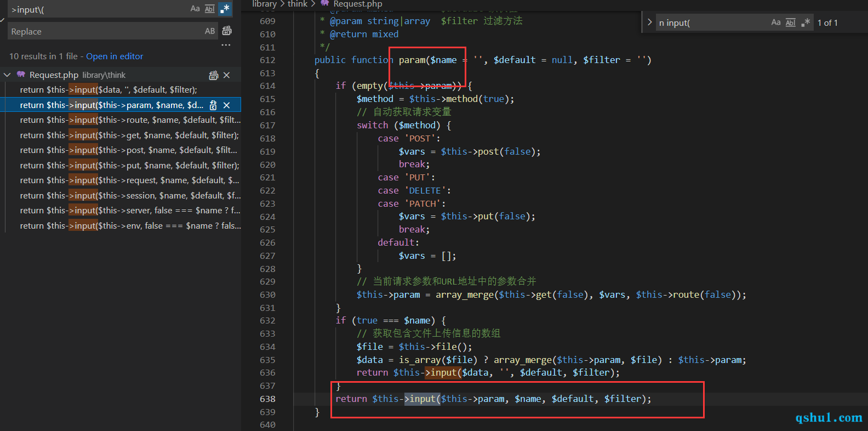Click 'default:' on line 626
This screenshot has height=431, width=868.
pyautogui.click(x=398, y=242)
